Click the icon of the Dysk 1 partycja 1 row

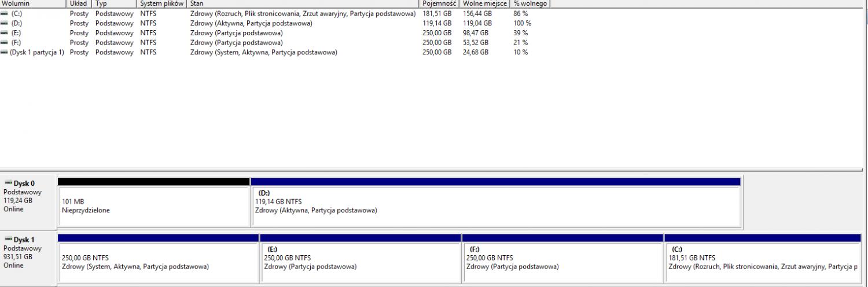5,53
